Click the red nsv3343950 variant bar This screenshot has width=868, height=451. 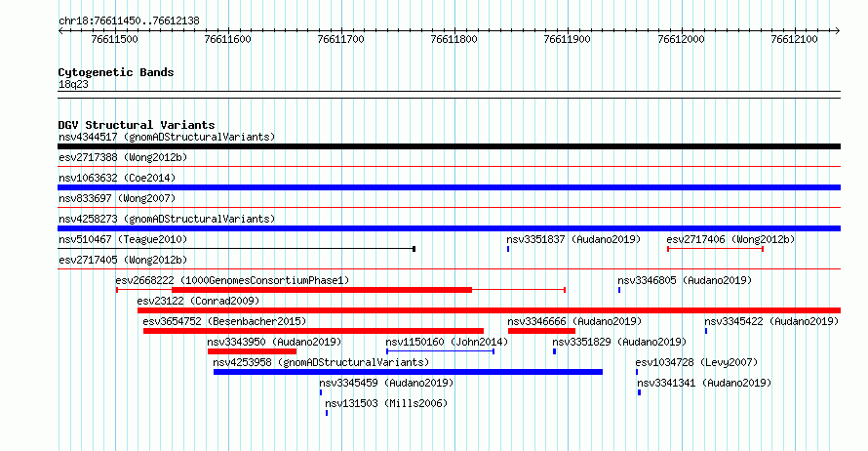point(253,351)
